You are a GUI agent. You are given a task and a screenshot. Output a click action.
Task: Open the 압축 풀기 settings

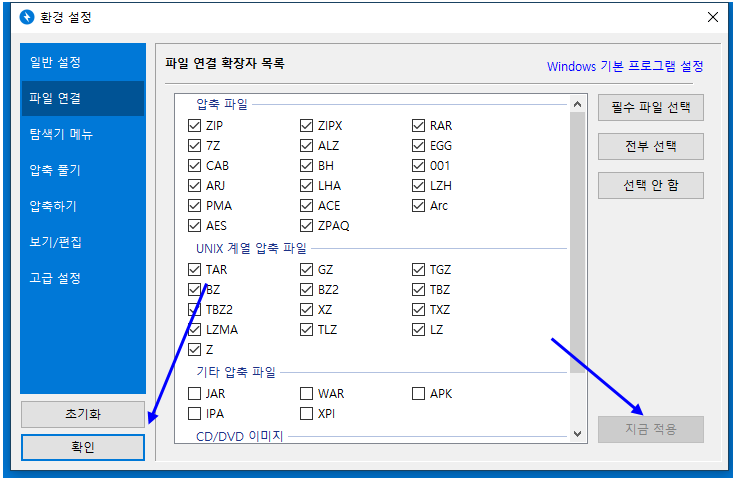point(83,170)
